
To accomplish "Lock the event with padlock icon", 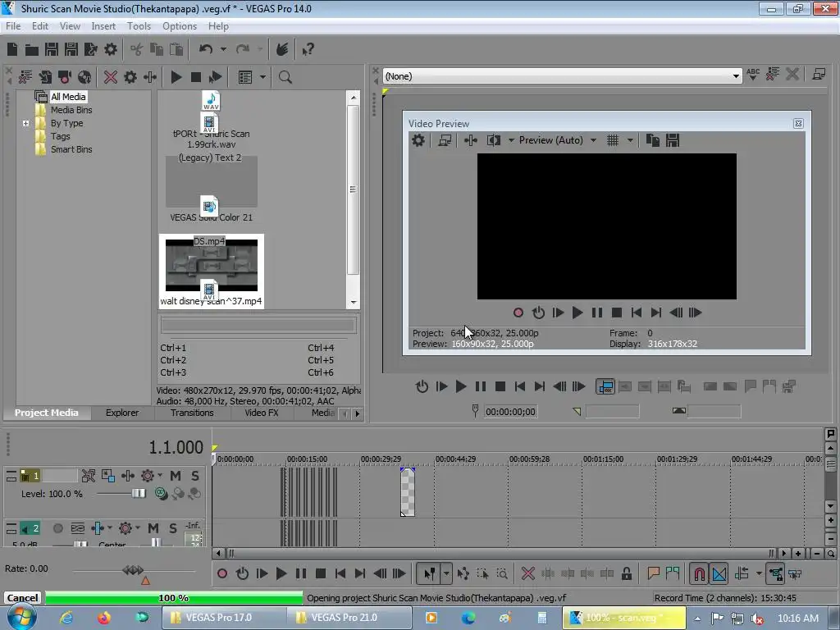I will (626, 573).
